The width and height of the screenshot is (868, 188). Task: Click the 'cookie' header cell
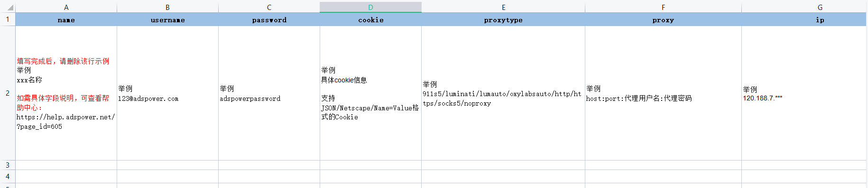370,19
